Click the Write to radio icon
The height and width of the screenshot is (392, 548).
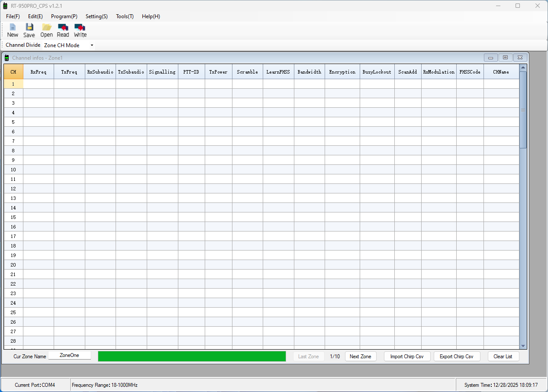80,30
